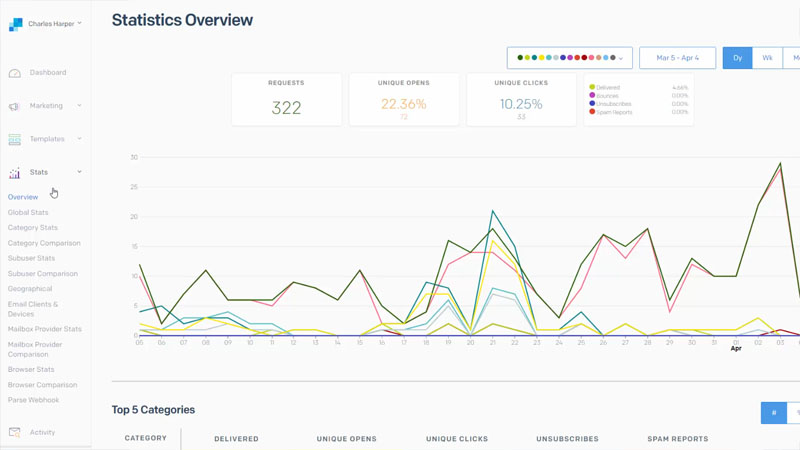Click the Stats bar chart icon
This screenshot has width=800, height=450.
[x=15, y=173]
